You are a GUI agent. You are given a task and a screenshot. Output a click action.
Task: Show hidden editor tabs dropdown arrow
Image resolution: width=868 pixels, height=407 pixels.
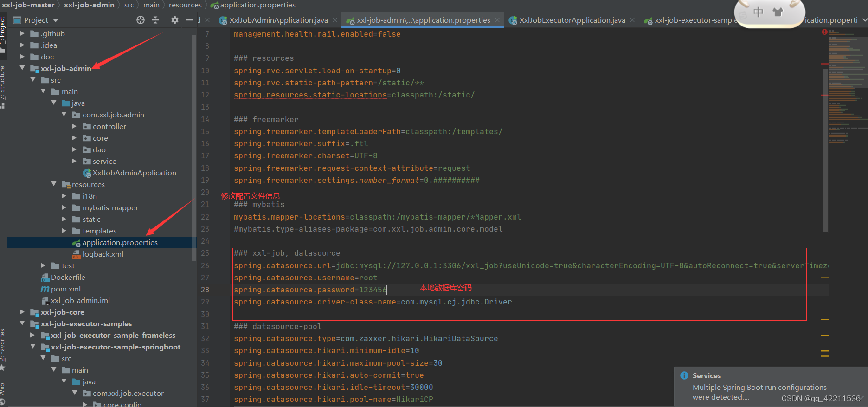[864, 20]
